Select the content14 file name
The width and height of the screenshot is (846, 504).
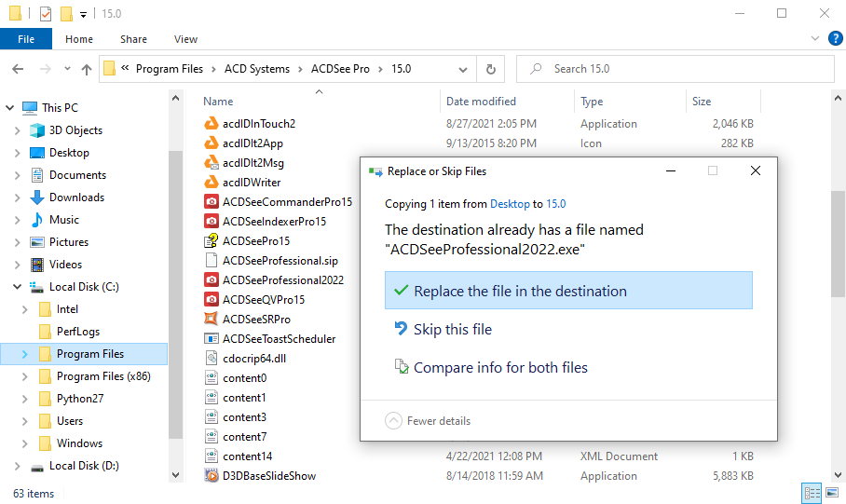click(x=247, y=456)
